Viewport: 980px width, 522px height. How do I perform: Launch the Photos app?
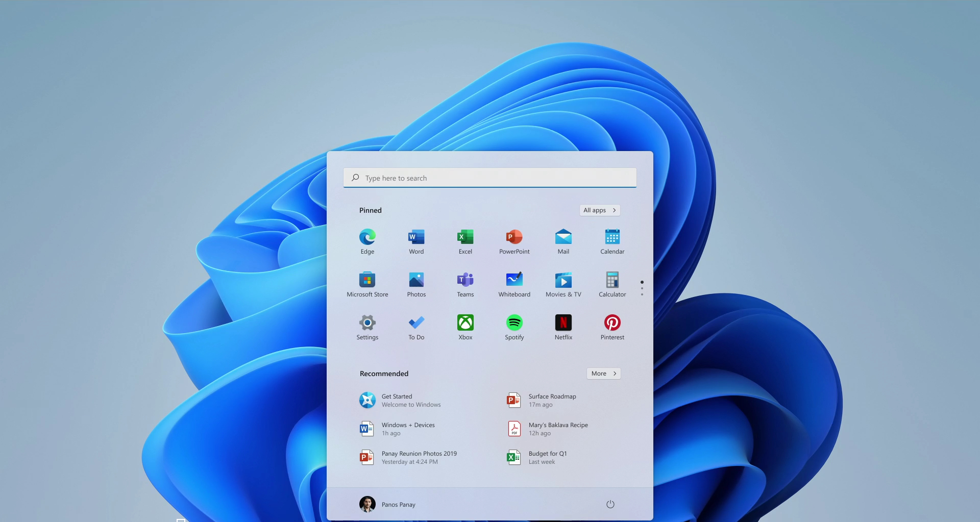coord(416,285)
